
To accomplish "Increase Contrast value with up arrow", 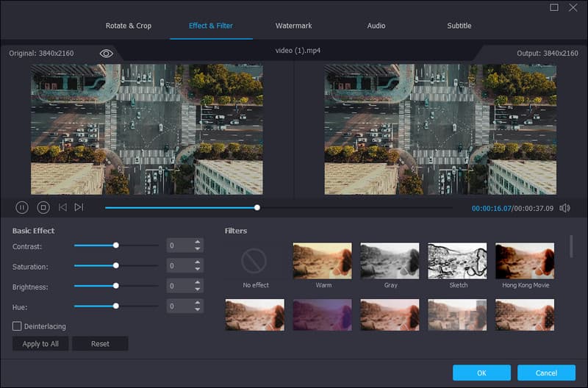I will [x=197, y=242].
